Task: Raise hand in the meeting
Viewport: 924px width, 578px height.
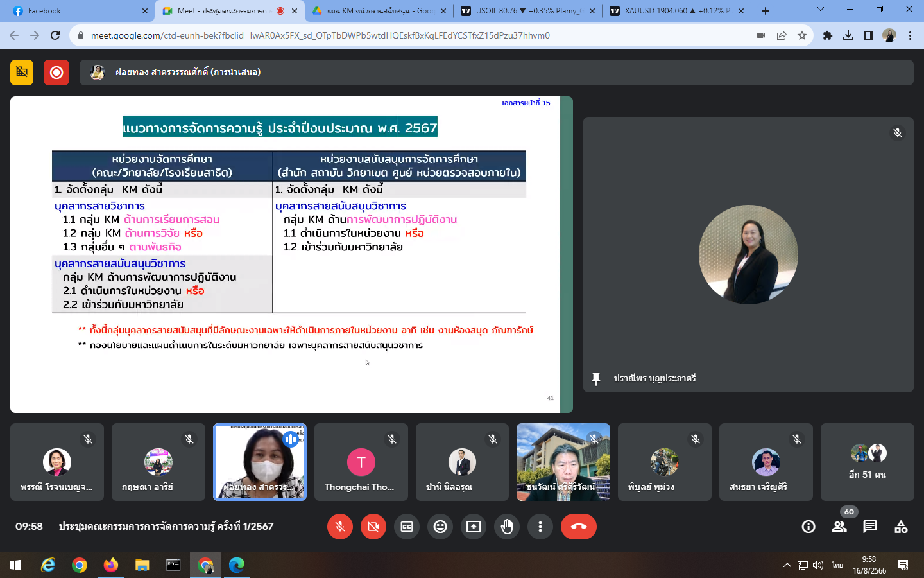Action: pyautogui.click(x=507, y=527)
